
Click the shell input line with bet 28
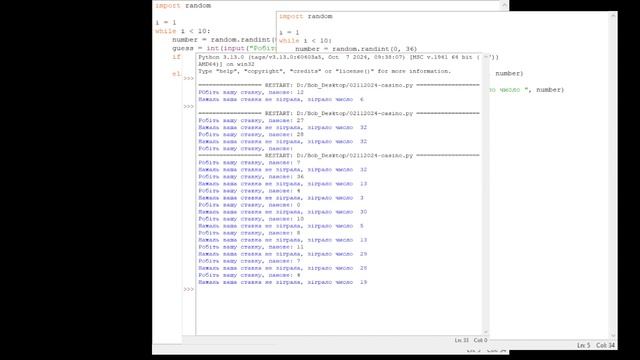pos(251,134)
